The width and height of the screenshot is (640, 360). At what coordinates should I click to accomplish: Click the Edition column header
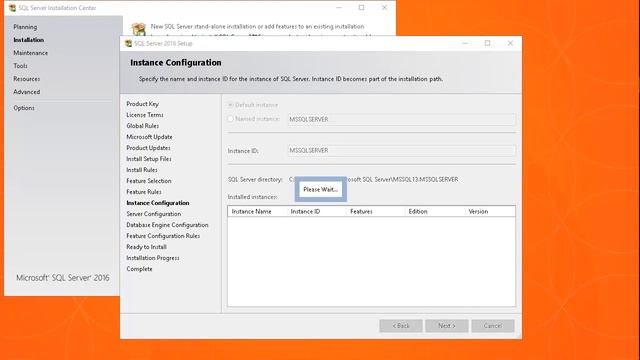[435, 211]
